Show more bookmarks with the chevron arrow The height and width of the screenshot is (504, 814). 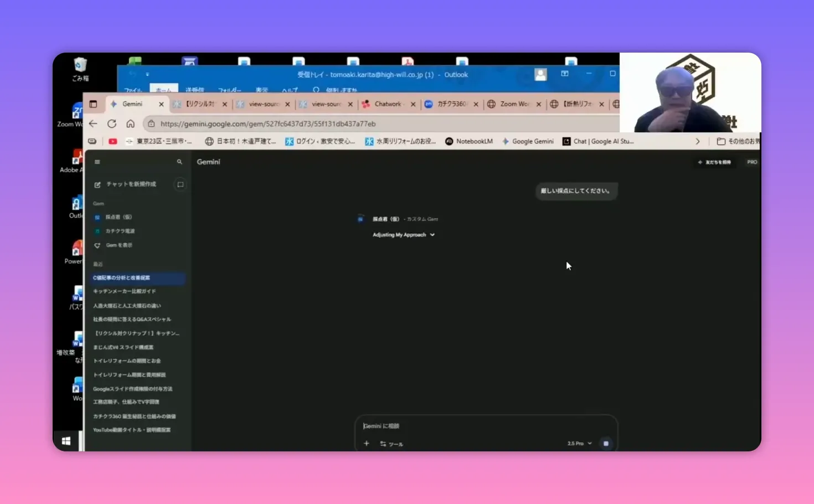point(698,141)
